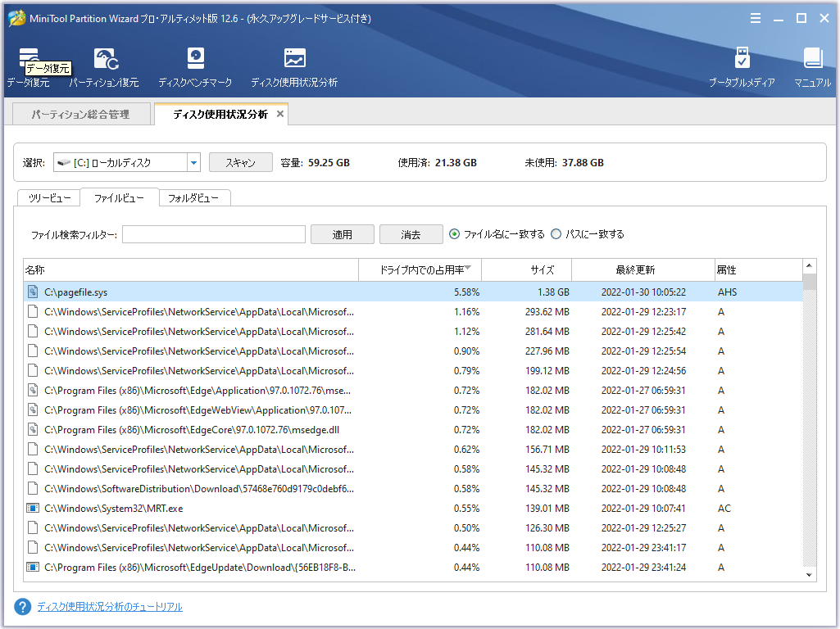Viewport: 840px width, 629px height.
Task: Click the file search filter input field
Action: pyautogui.click(x=214, y=234)
